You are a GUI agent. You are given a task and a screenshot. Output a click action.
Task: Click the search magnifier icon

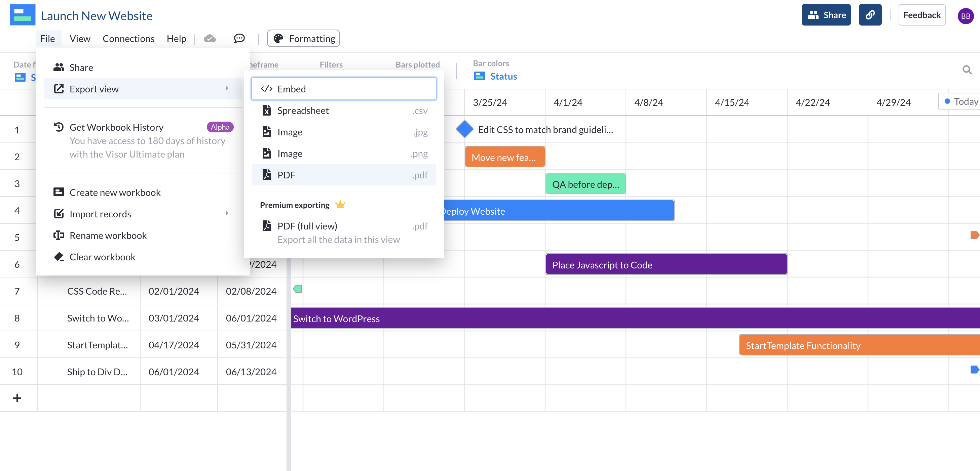click(967, 70)
